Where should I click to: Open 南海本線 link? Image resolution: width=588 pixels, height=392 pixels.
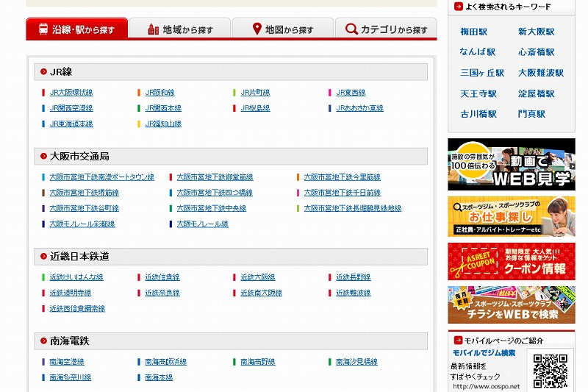(159, 378)
